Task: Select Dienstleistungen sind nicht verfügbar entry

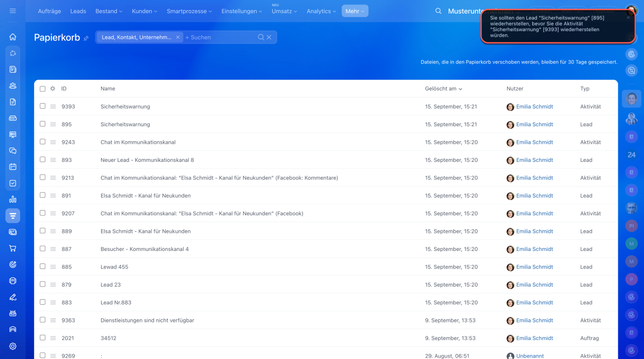Action: click(x=147, y=320)
